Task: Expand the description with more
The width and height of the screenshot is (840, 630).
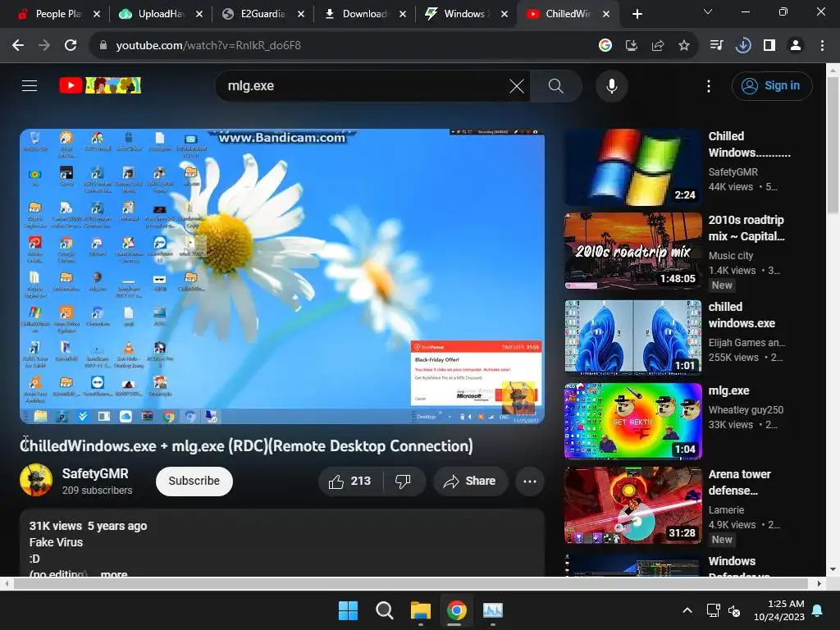Action: (113, 573)
